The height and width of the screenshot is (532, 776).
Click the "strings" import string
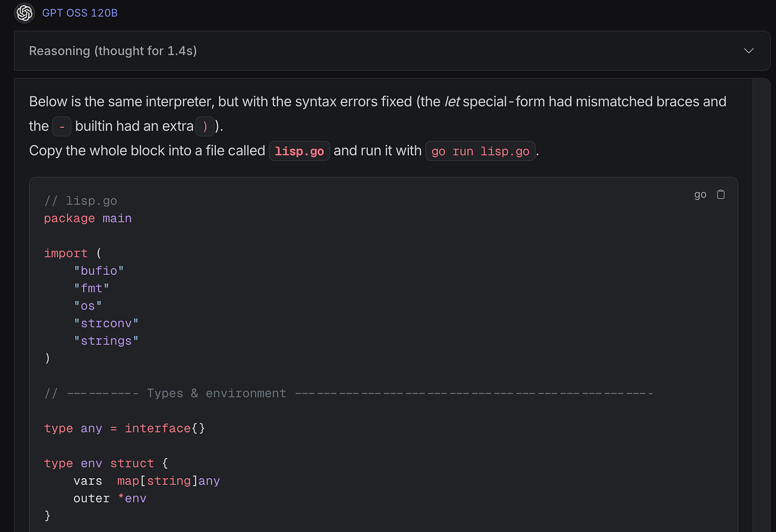pyautogui.click(x=106, y=341)
